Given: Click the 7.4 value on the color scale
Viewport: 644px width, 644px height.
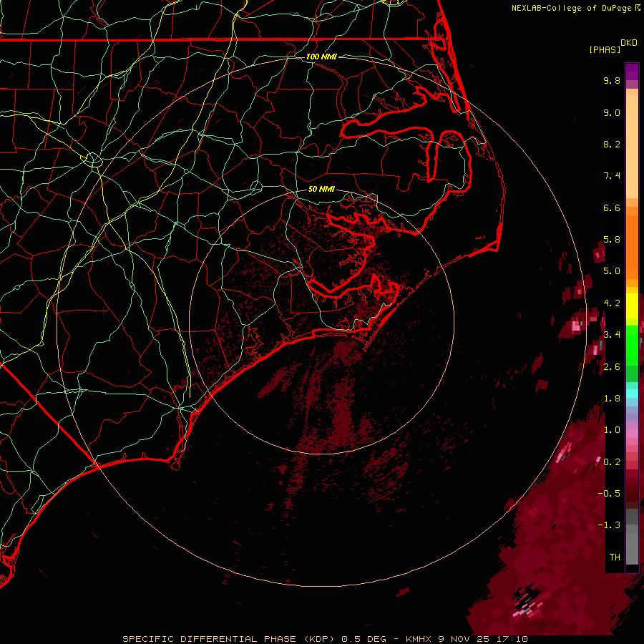Looking at the screenshot, I should tap(612, 176).
